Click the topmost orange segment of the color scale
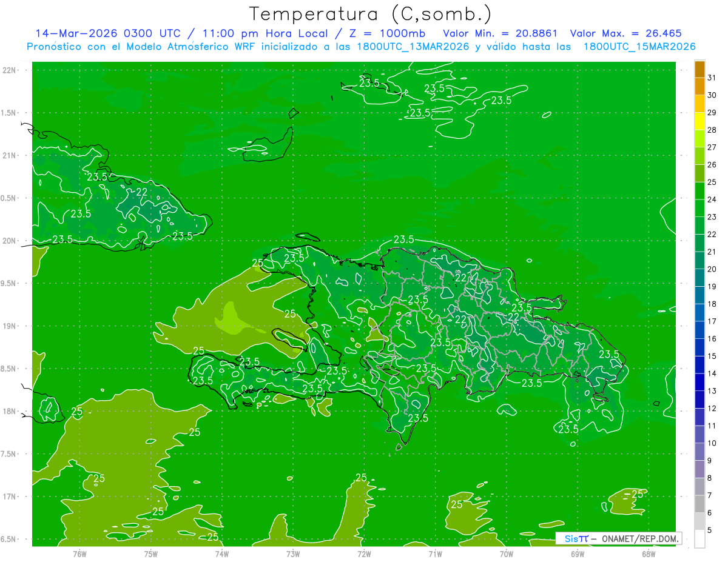 point(699,69)
